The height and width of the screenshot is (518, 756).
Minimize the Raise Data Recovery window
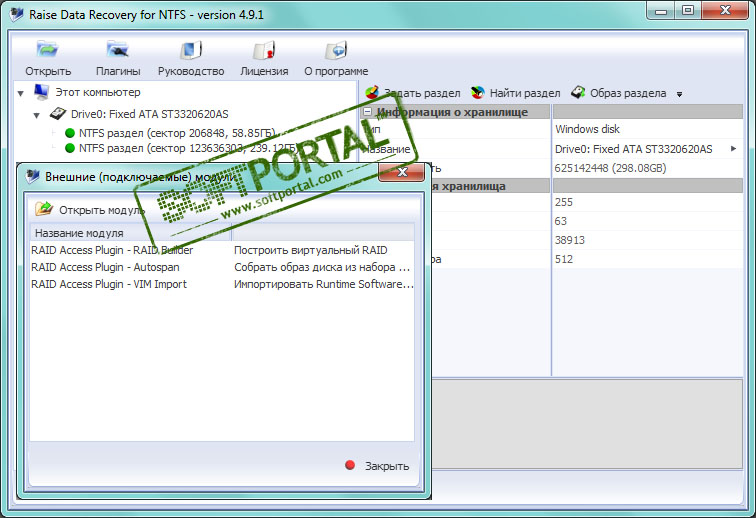(x=661, y=11)
